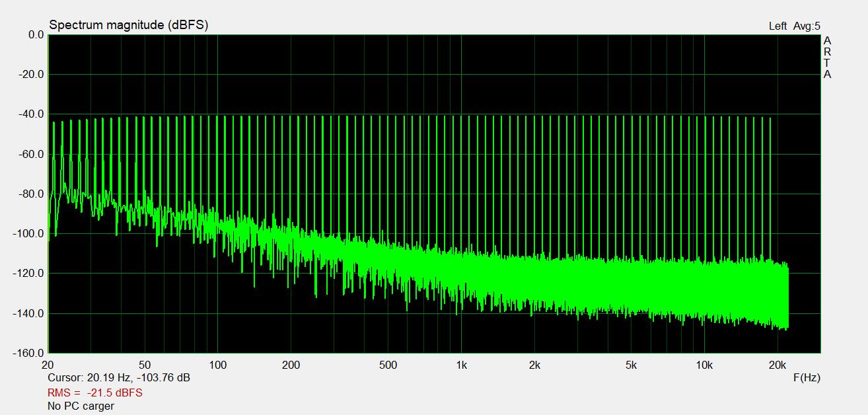Click the '500' frequency axis label
This screenshot has width=868, height=415.
(388, 365)
